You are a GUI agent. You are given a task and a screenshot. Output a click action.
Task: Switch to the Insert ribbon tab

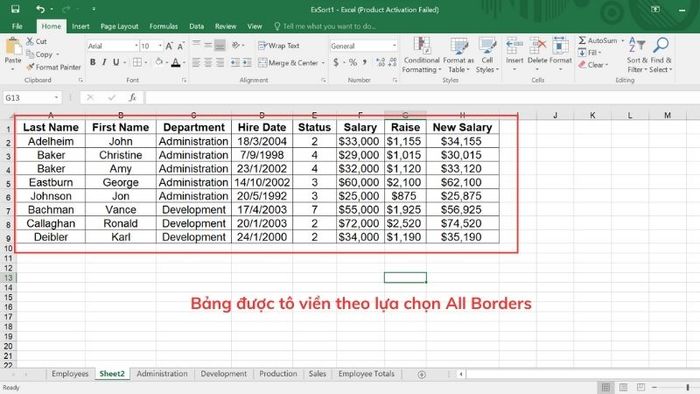[80, 26]
